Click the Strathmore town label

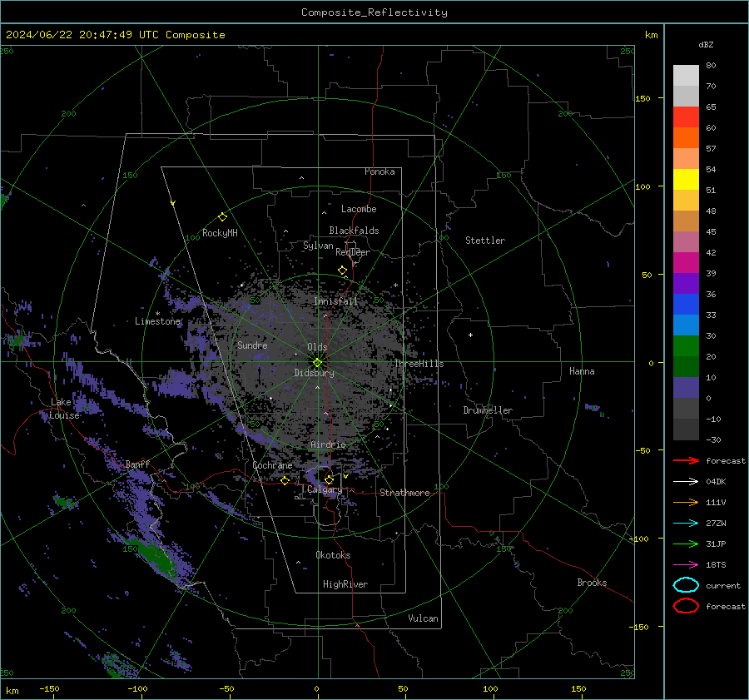[x=404, y=493]
